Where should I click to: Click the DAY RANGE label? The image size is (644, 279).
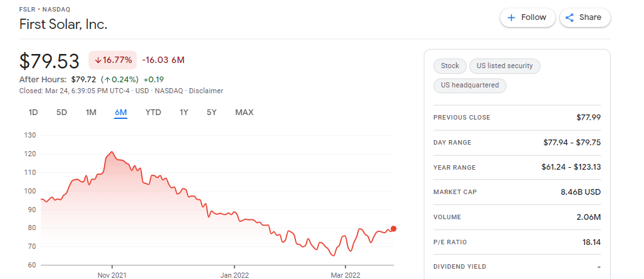click(x=452, y=143)
